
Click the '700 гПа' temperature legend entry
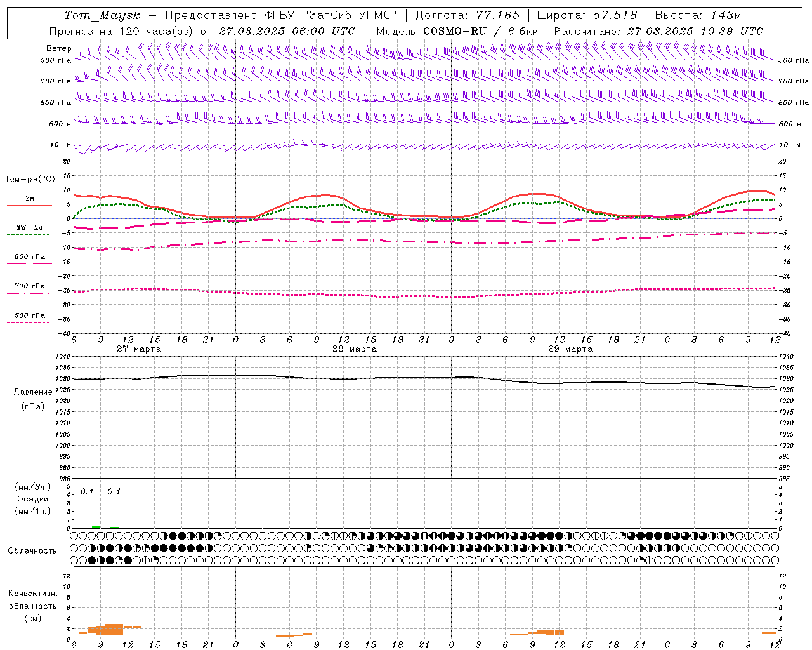30,286
